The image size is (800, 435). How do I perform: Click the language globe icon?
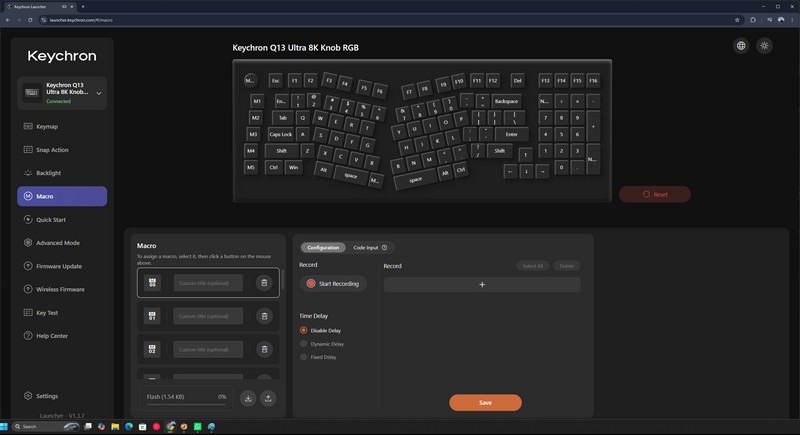(741, 46)
